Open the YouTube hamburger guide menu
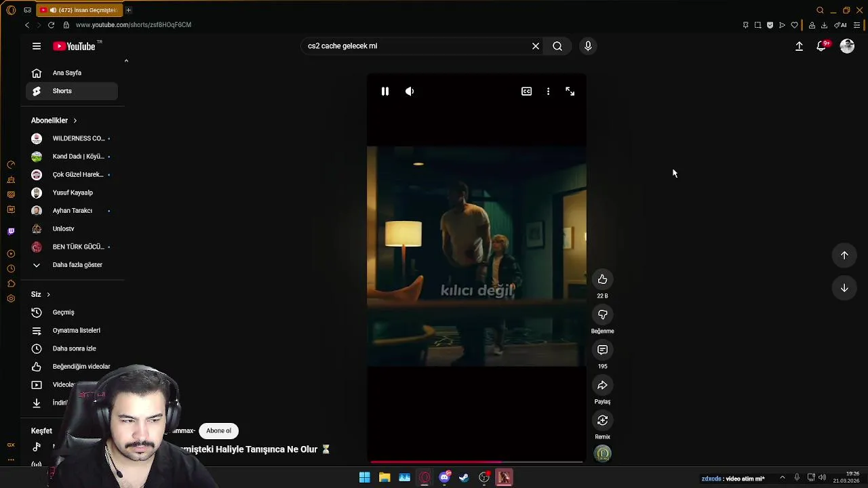The height and width of the screenshot is (488, 868). coord(37,46)
